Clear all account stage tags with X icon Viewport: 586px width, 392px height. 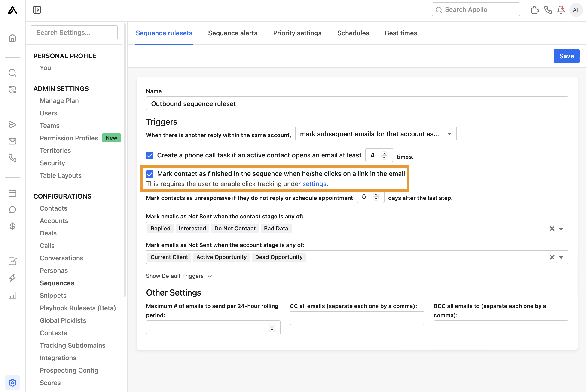(552, 257)
